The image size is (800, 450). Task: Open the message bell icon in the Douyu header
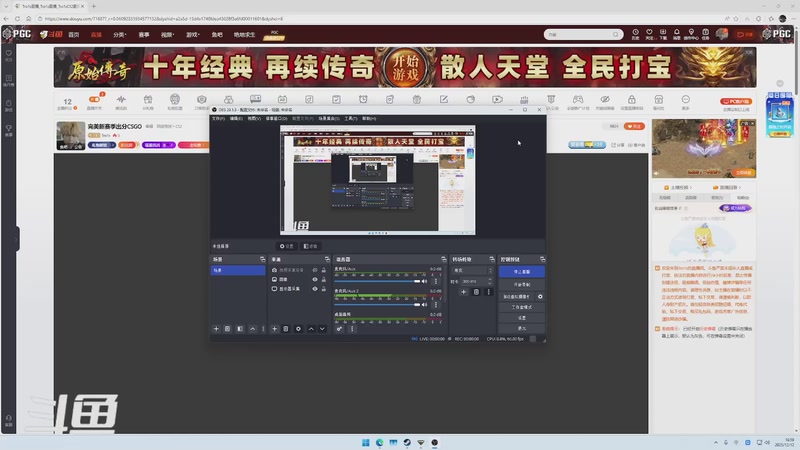[677, 34]
